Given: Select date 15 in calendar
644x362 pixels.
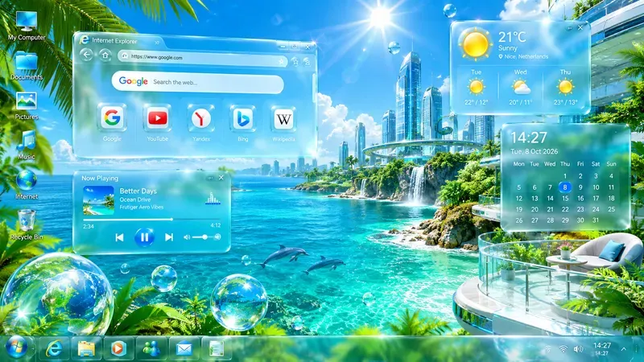Looking at the screenshot, I should (565, 198).
